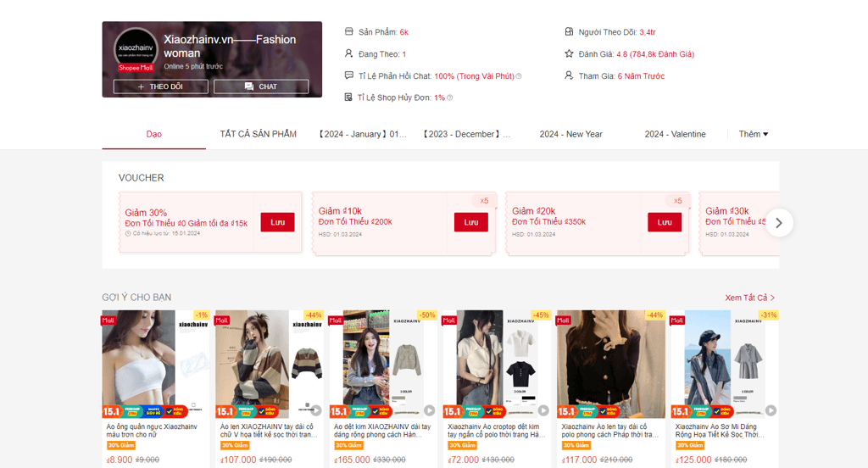Switch to the TẤT CẢ SẢN PHẨM tab
The width and height of the screenshot is (868, 468).
point(258,134)
